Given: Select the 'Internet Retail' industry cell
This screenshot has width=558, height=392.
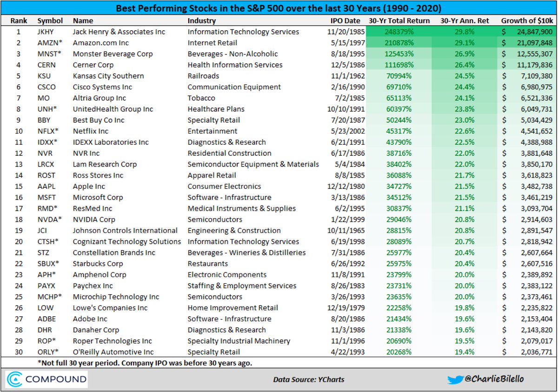Looking at the screenshot, I should click(212, 43).
